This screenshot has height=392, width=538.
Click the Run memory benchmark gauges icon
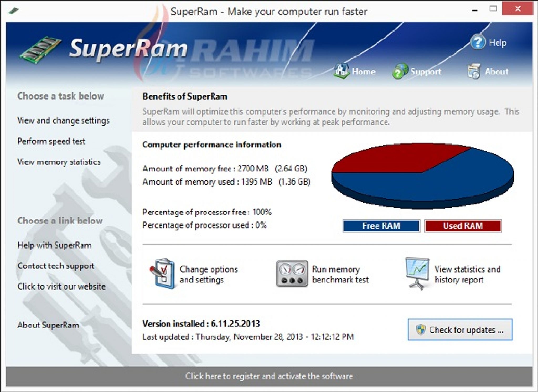(x=292, y=273)
